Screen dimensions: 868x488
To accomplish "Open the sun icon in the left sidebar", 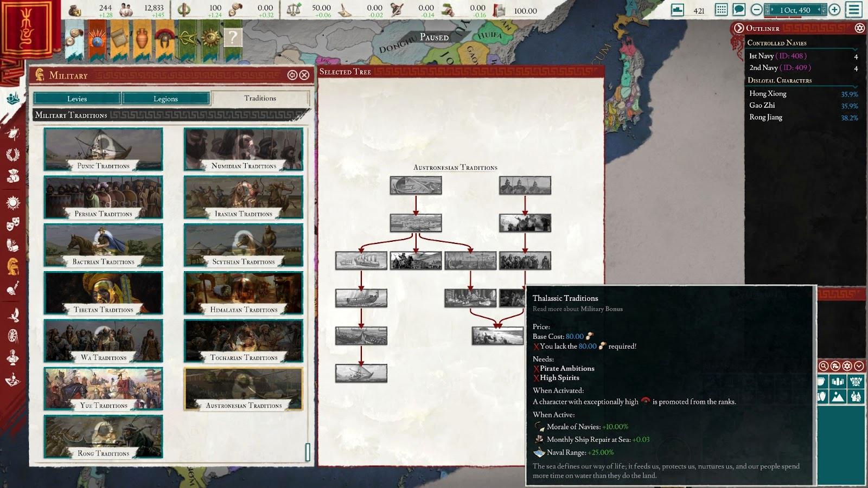I will pyautogui.click(x=13, y=203).
